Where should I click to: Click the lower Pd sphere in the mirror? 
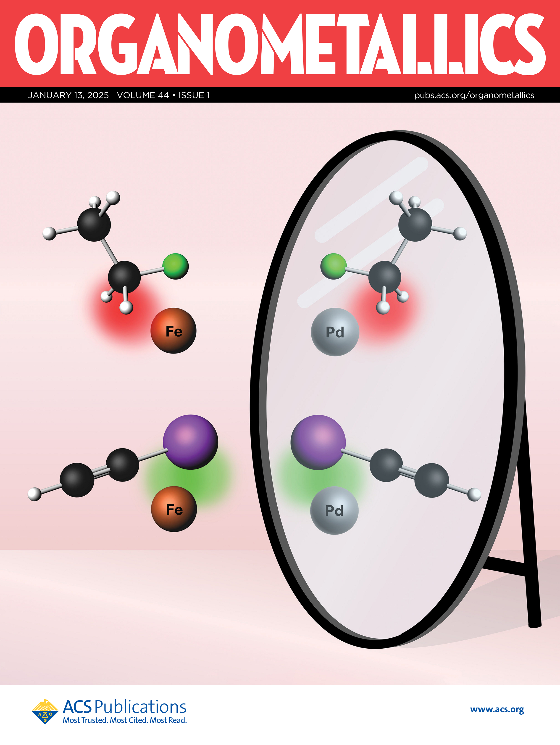pos(334,510)
